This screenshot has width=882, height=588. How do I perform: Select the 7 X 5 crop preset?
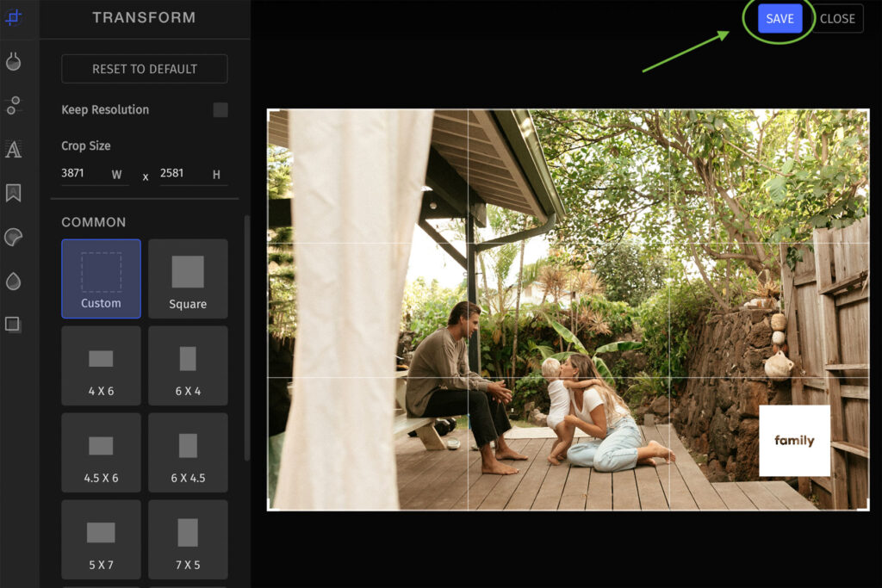click(188, 539)
